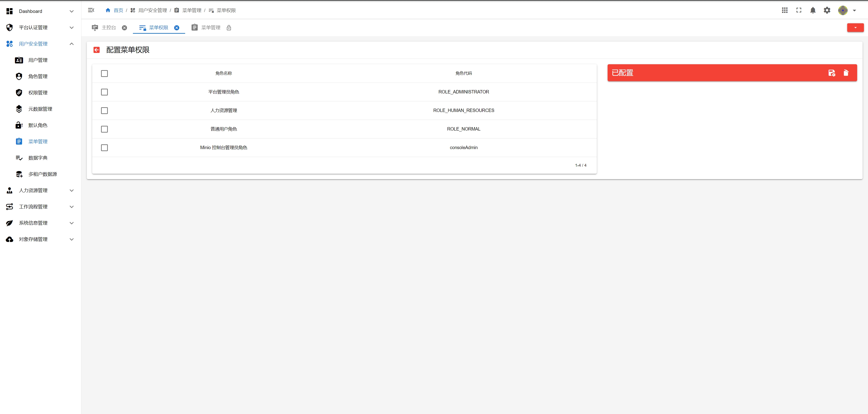Screen dimensions: 868x414
Task: Collapse the 用户安全管理 sidebar section
Action: (71, 44)
